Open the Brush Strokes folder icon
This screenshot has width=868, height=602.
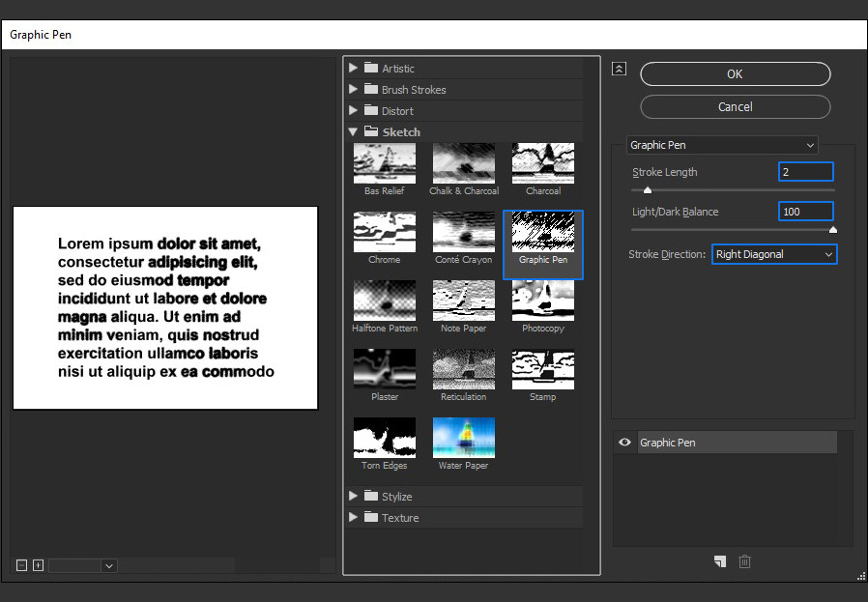(371, 89)
